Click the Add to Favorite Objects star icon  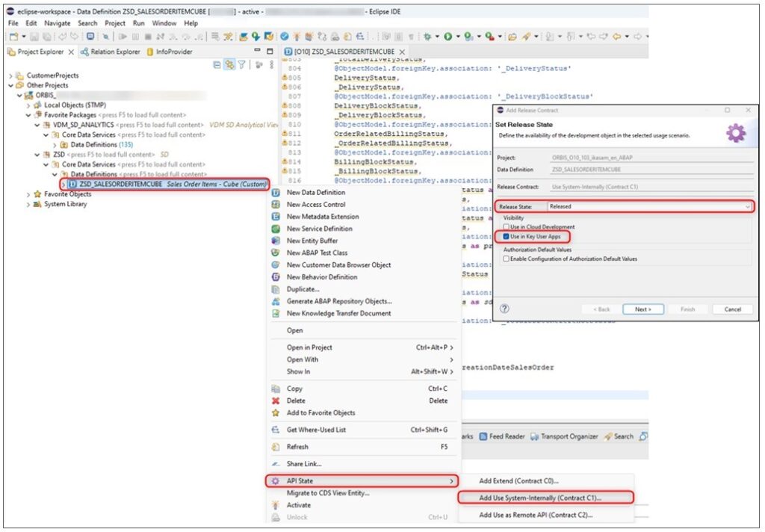(276, 413)
